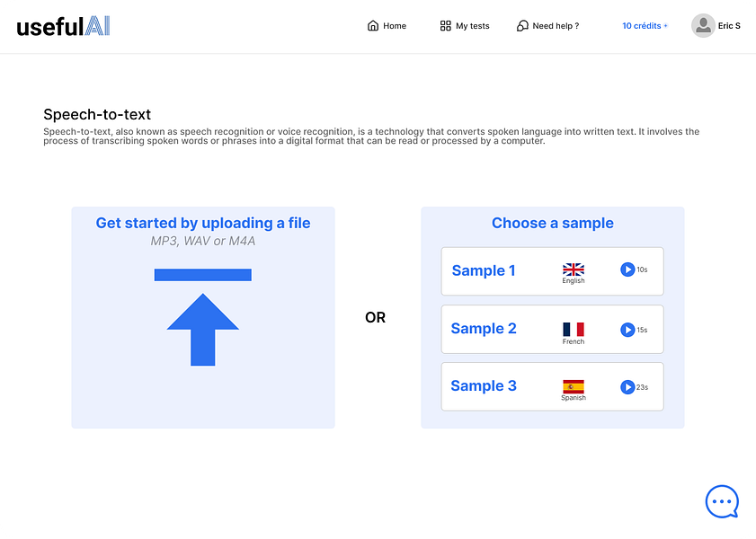Click the Home house icon
The image size is (756, 539).
[373, 25]
